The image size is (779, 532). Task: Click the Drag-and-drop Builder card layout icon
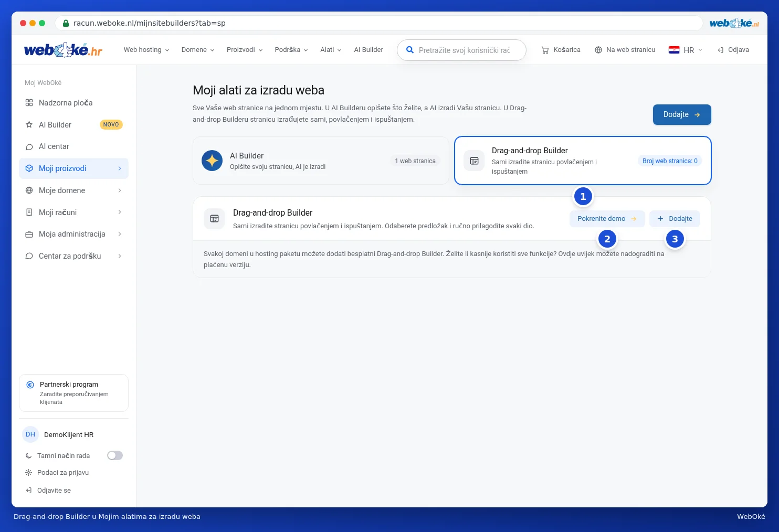[x=474, y=161]
